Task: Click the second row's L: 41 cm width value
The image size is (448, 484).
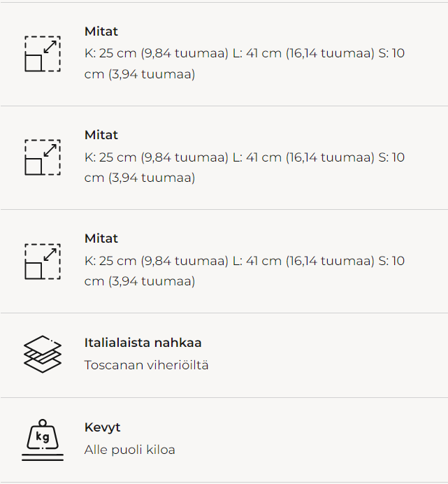Action: point(257,157)
